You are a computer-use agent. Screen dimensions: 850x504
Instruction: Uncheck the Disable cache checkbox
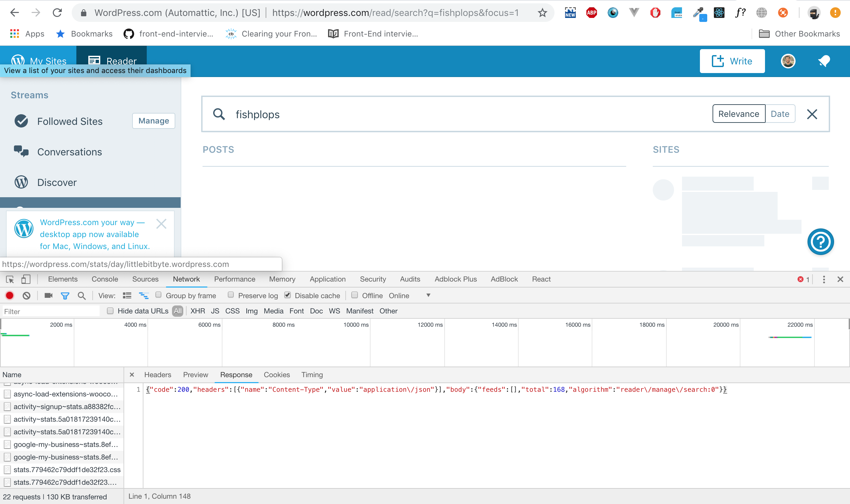point(288,295)
